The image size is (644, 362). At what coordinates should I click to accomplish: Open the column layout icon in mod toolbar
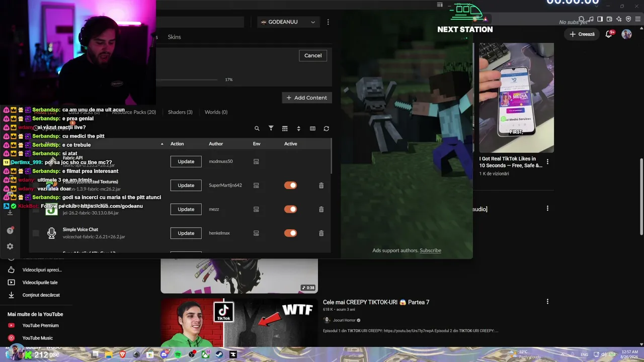(312, 129)
